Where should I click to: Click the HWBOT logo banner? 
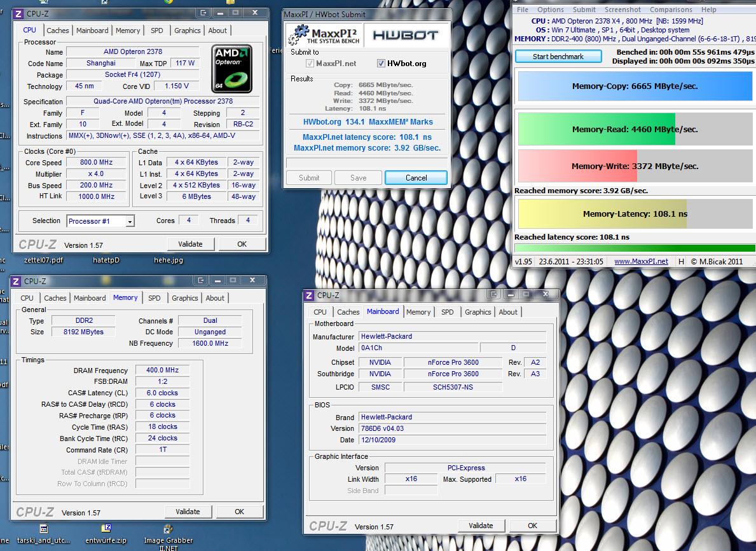pyautogui.click(x=406, y=35)
